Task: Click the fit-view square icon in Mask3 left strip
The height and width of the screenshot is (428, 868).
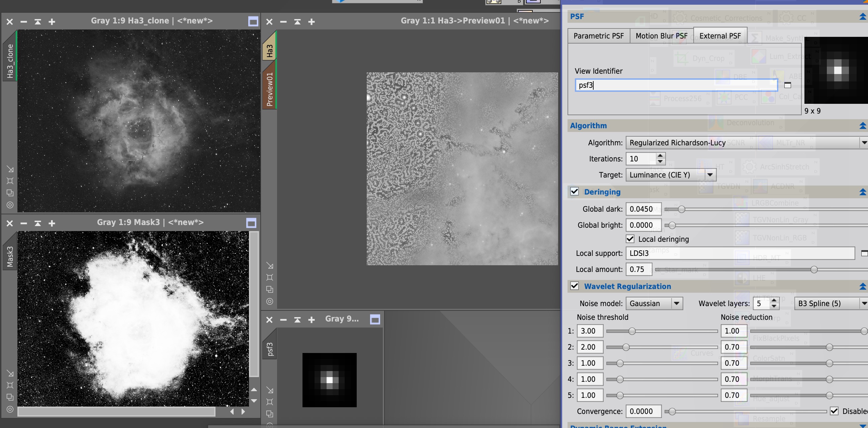Action: (x=10, y=385)
